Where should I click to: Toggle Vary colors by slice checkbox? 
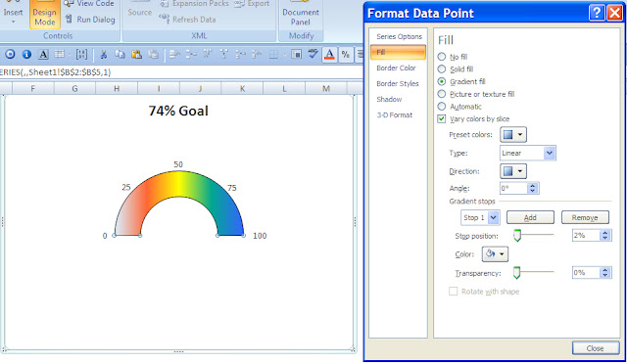[442, 118]
